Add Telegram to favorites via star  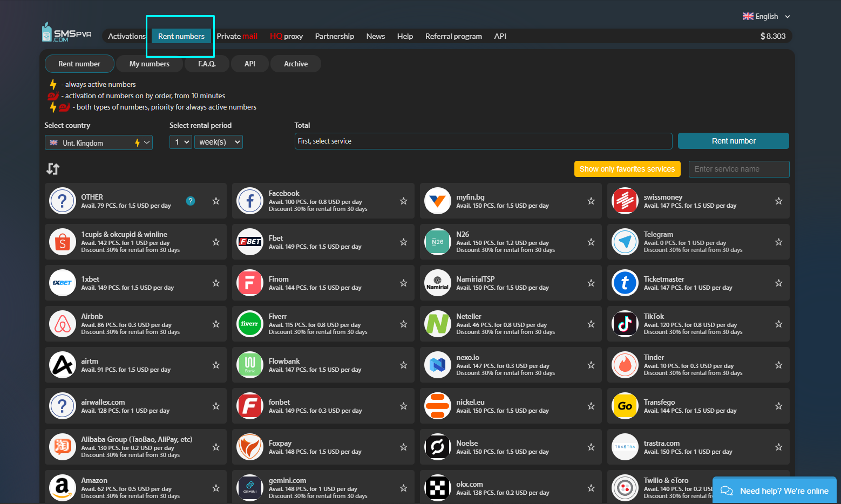(778, 242)
